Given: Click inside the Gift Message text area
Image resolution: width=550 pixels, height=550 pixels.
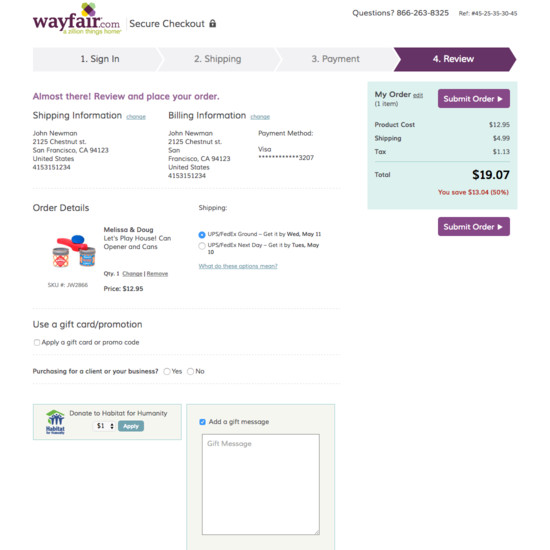Looking at the screenshot, I should coord(261,484).
